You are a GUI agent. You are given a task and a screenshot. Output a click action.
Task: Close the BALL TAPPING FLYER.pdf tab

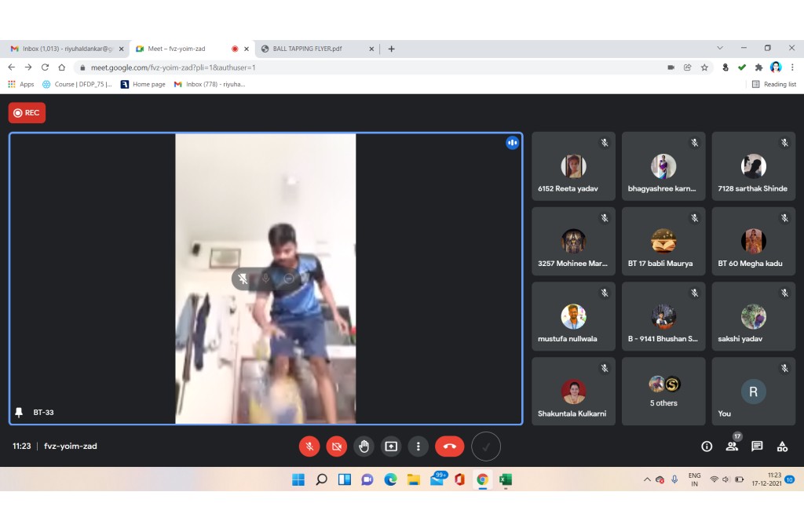click(x=371, y=49)
